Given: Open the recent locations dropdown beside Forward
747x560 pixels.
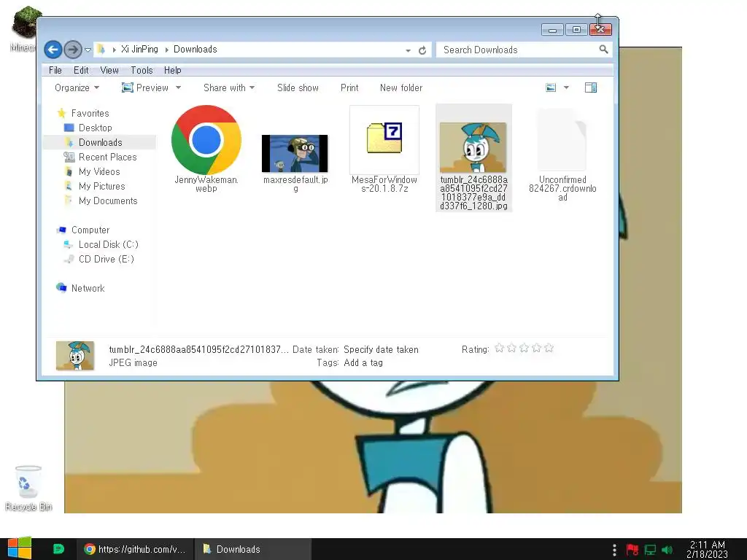Looking at the screenshot, I should (x=88, y=50).
